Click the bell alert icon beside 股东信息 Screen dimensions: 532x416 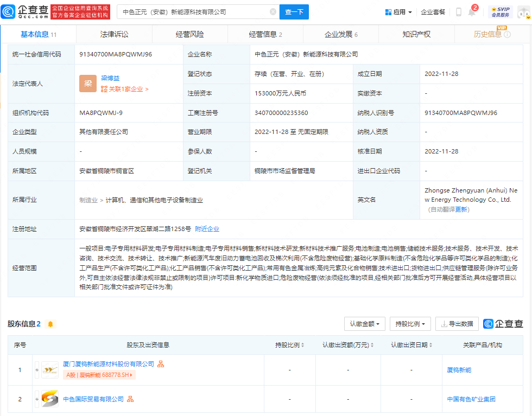coord(50,324)
